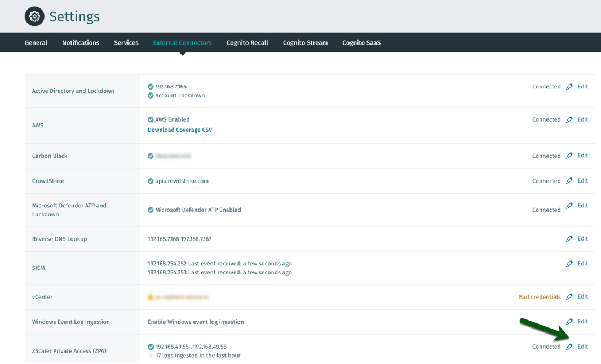This screenshot has height=364, width=601.
Task: Select the Cognito SaaS tab
Action: 361,42
